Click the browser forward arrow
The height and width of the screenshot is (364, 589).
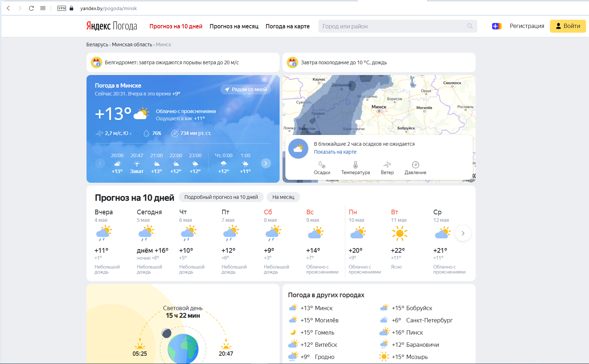(x=20, y=8)
